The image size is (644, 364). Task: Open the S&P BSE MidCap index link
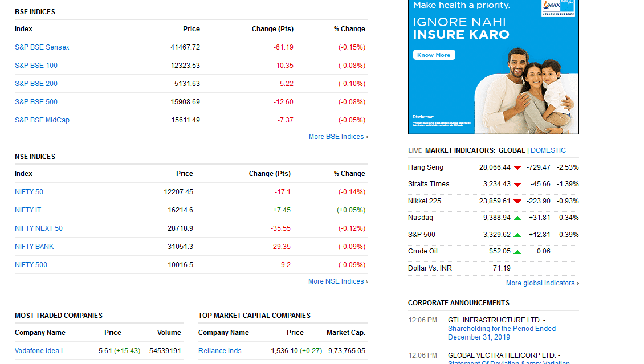tap(42, 120)
